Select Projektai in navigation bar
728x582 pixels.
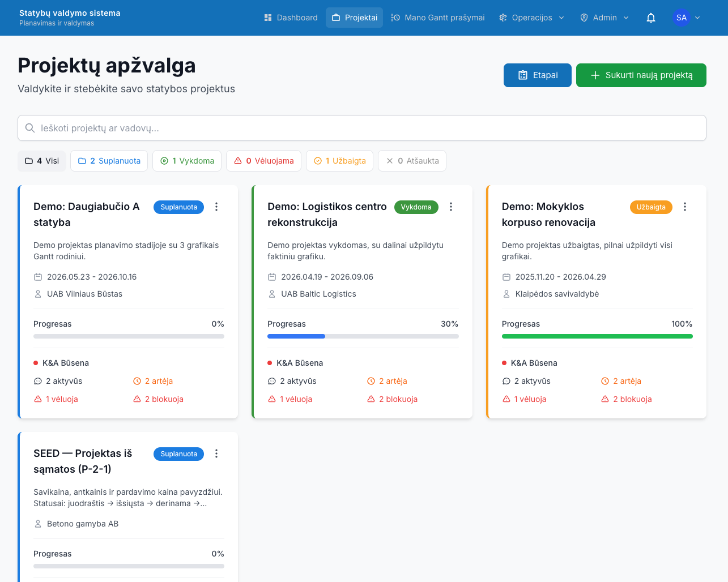point(355,18)
